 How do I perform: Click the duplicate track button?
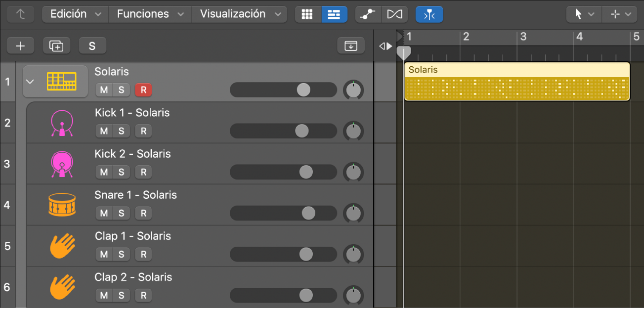pyautogui.click(x=56, y=45)
